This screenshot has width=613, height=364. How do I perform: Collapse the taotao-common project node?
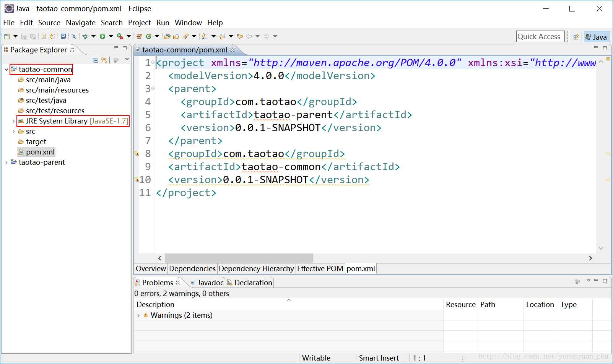6,70
